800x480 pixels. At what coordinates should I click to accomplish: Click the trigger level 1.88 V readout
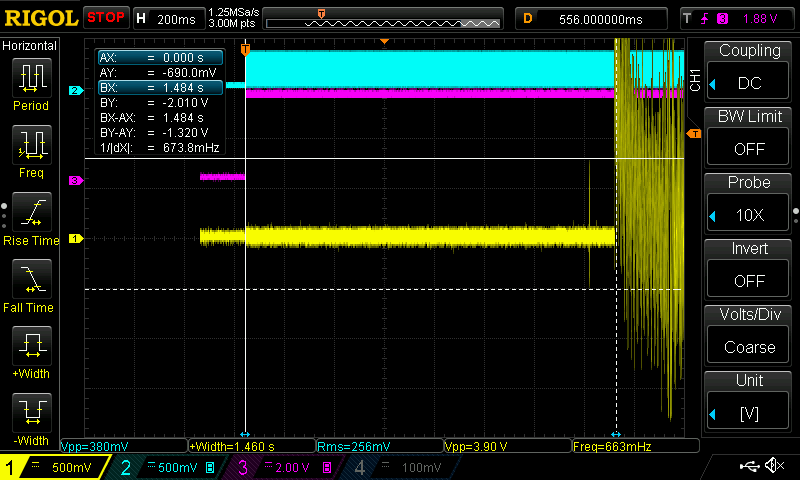click(760, 19)
